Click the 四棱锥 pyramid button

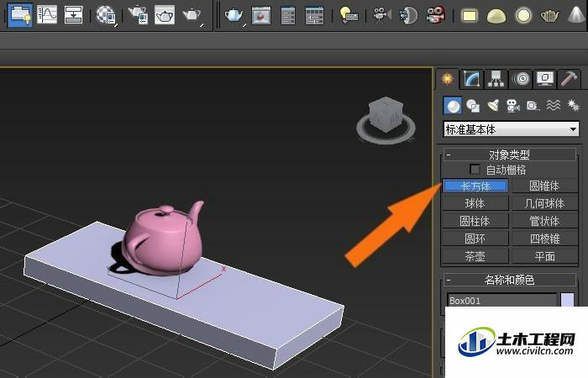(x=544, y=239)
